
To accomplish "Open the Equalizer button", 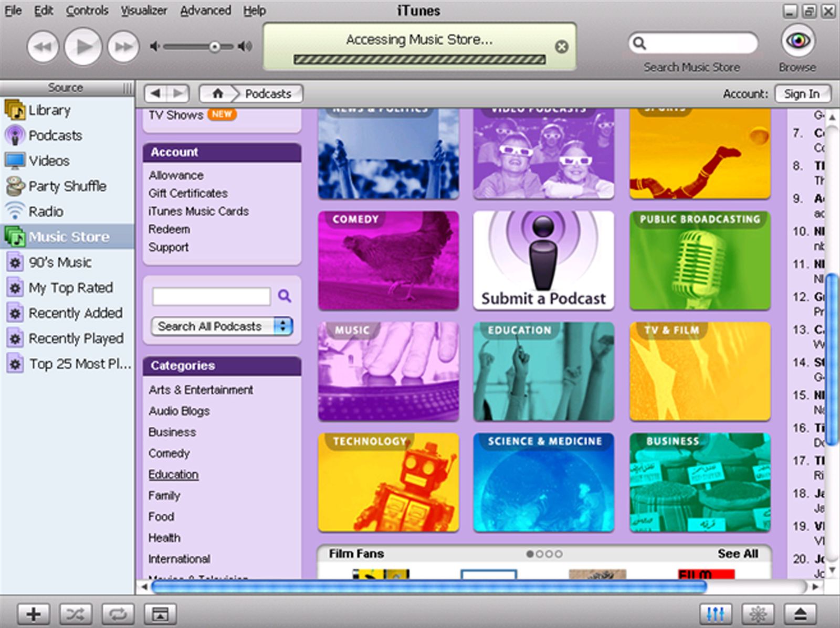I will tap(716, 613).
